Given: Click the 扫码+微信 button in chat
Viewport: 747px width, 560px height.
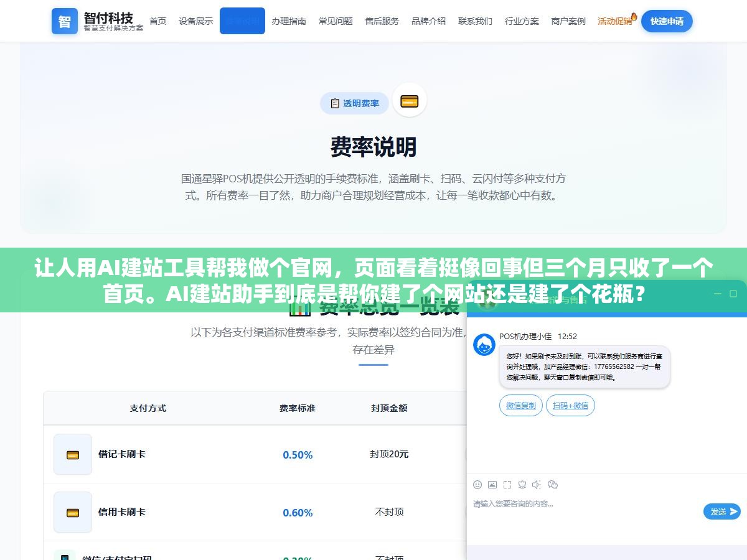Looking at the screenshot, I should (x=571, y=406).
